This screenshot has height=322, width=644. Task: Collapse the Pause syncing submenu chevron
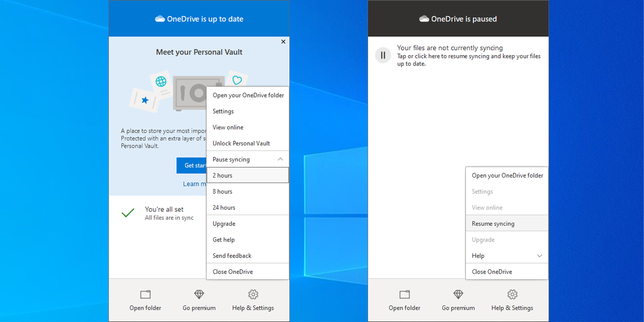point(280,159)
